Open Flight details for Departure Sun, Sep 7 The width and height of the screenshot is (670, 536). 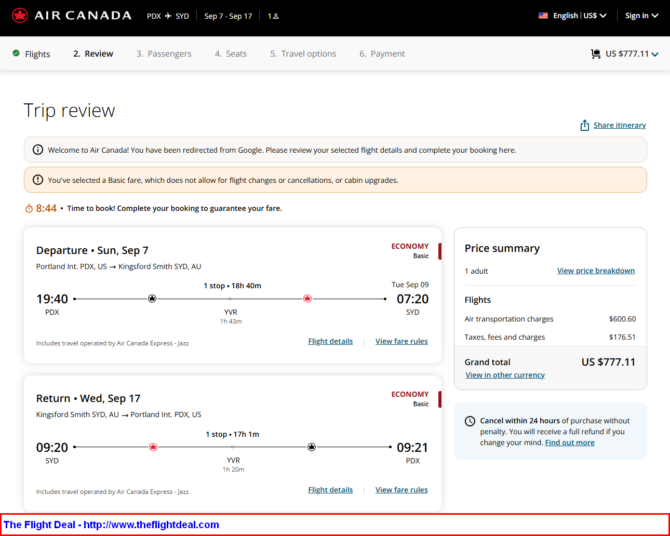click(330, 341)
